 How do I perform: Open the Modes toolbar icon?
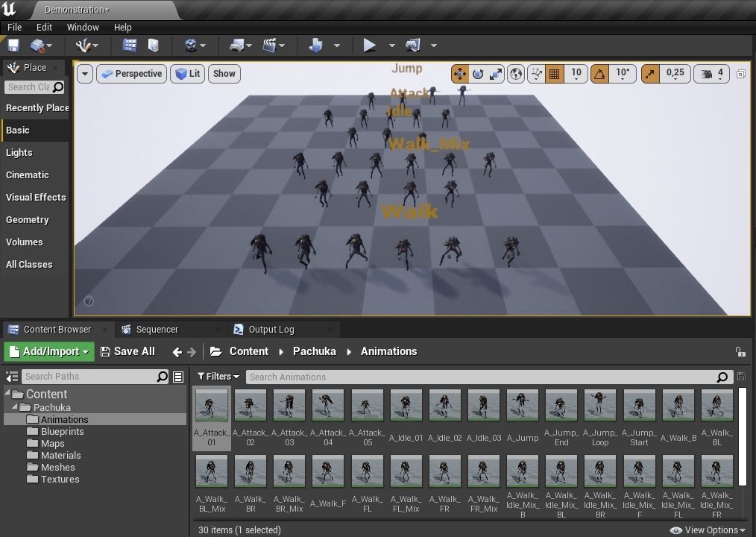coord(84,45)
